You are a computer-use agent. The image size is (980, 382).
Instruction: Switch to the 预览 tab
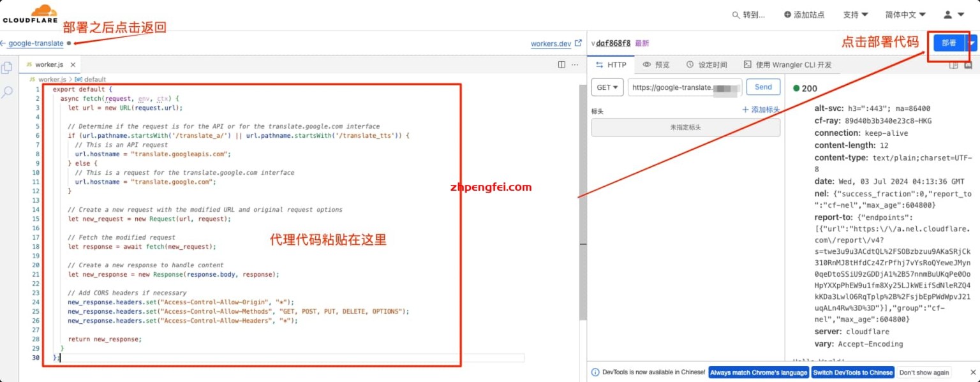pyautogui.click(x=658, y=64)
